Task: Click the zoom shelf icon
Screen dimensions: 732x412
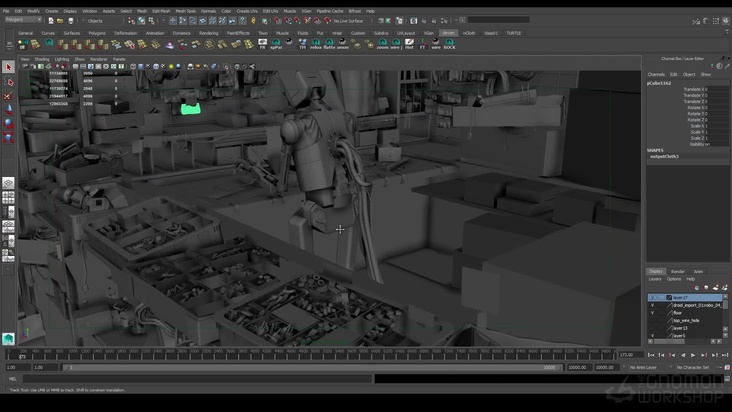Action: tap(382, 43)
